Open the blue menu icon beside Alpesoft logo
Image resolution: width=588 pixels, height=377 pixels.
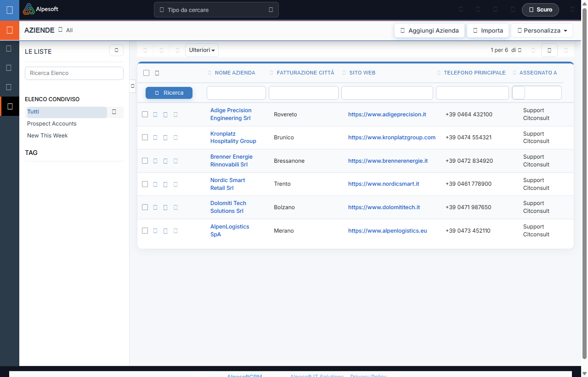(x=9, y=10)
